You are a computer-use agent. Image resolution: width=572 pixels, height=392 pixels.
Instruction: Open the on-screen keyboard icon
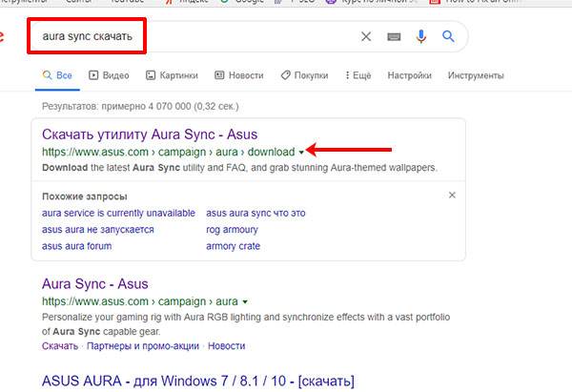tap(394, 36)
